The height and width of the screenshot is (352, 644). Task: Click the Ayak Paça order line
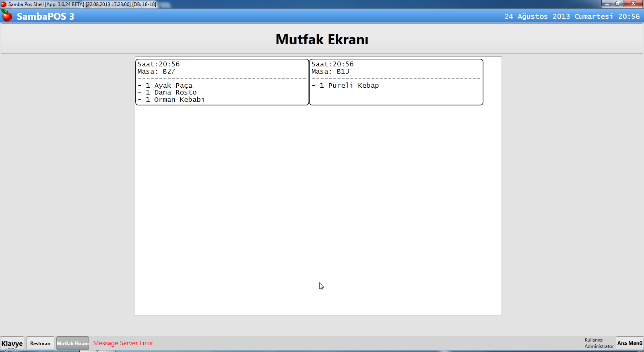(x=173, y=85)
